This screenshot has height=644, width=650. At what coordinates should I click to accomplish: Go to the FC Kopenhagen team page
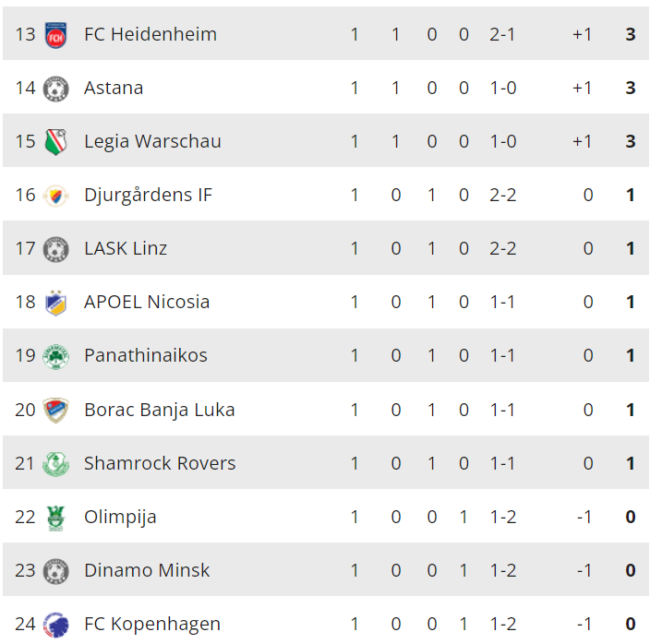tap(152, 624)
